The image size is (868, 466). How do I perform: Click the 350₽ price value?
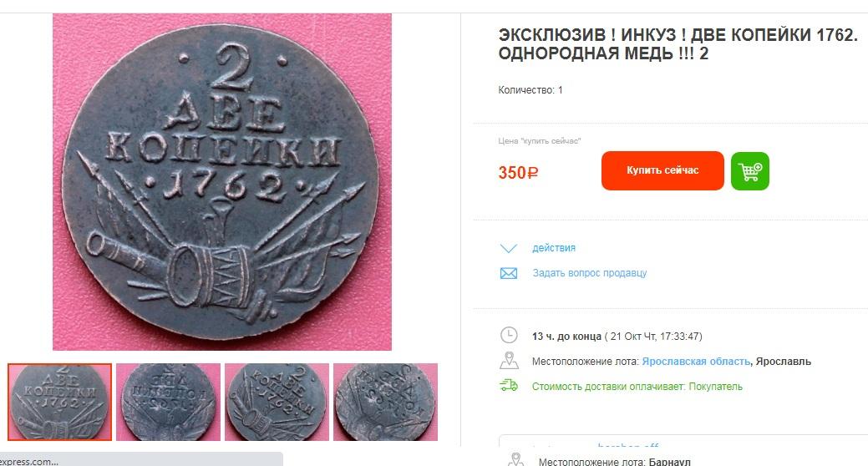518,173
